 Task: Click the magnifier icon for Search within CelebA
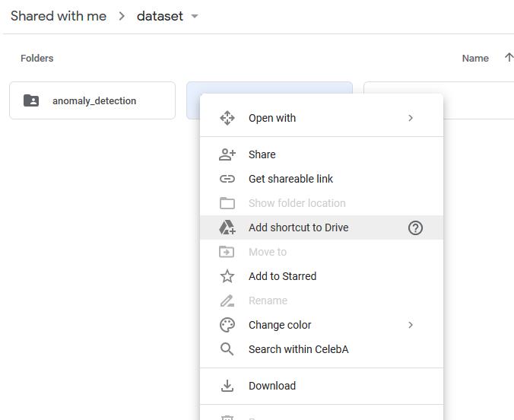click(x=227, y=349)
